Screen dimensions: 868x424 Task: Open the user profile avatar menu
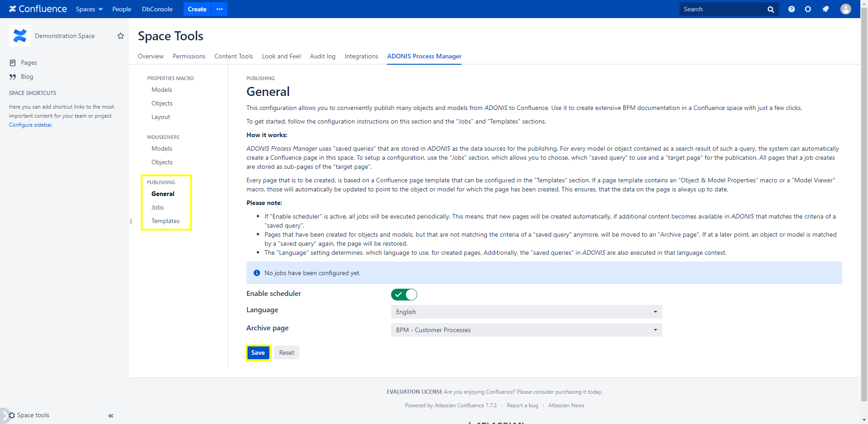pyautogui.click(x=846, y=9)
